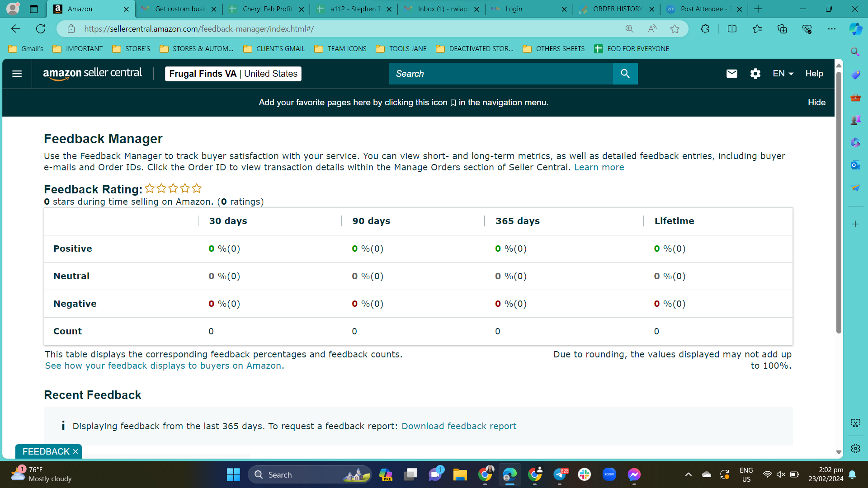868x488 pixels.
Task: Open the OTHERS SHEETS bookmarks folder
Action: [554, 49]
